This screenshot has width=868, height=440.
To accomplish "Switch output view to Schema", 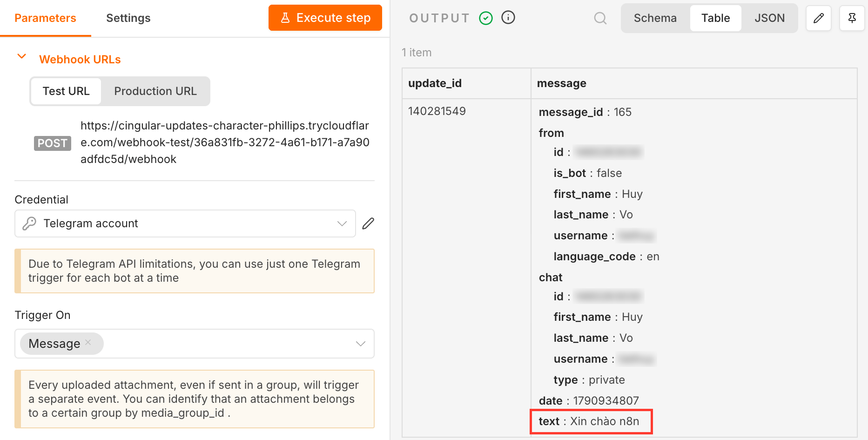I will [655, 18].
